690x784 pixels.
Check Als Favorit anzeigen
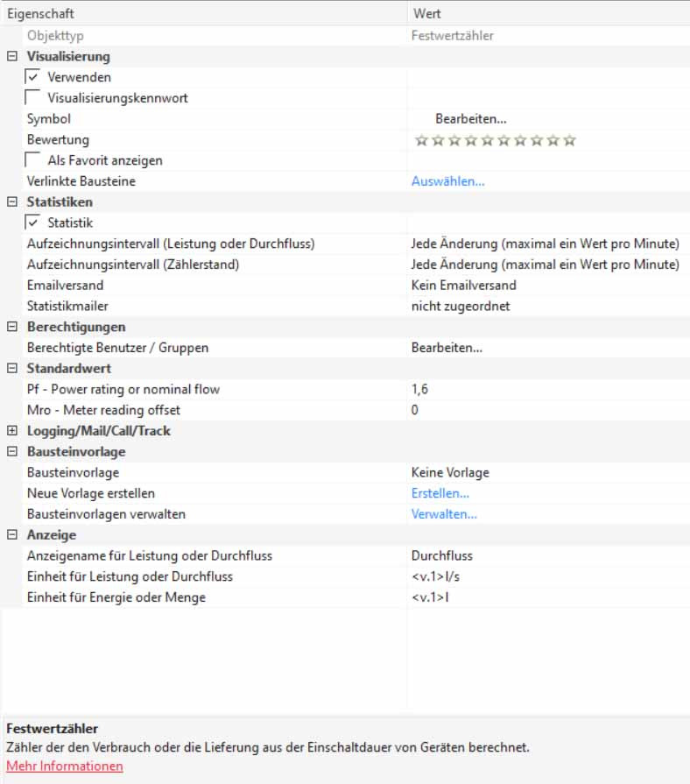pos(33,160)
